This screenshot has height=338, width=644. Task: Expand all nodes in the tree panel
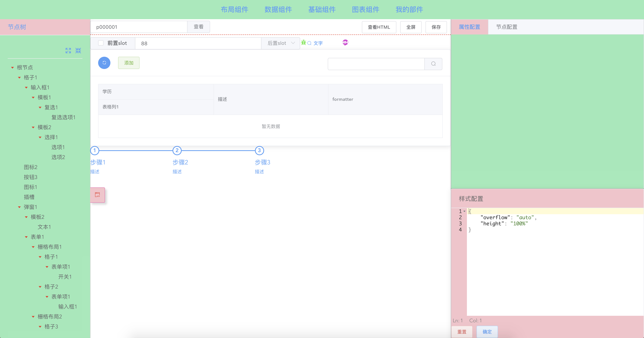coord(68,51)
